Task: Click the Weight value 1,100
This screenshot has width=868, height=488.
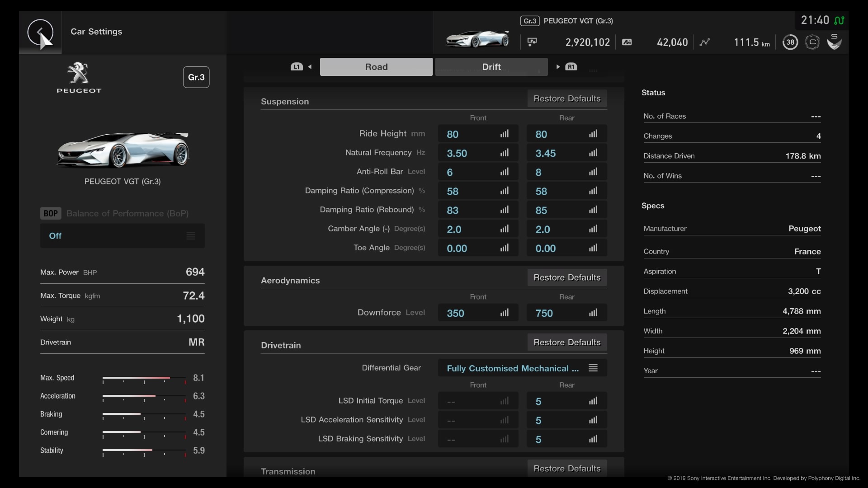Action: point(190,319)
